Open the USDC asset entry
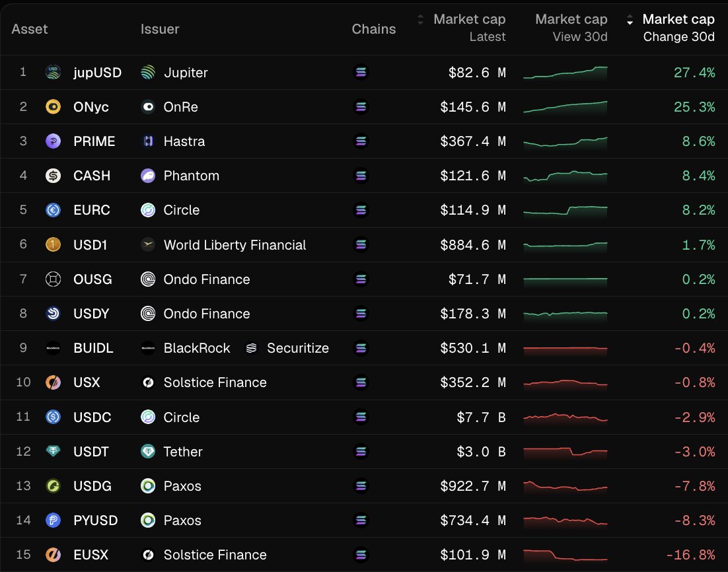This screenshot has height=572, width=728. point(91,417)
